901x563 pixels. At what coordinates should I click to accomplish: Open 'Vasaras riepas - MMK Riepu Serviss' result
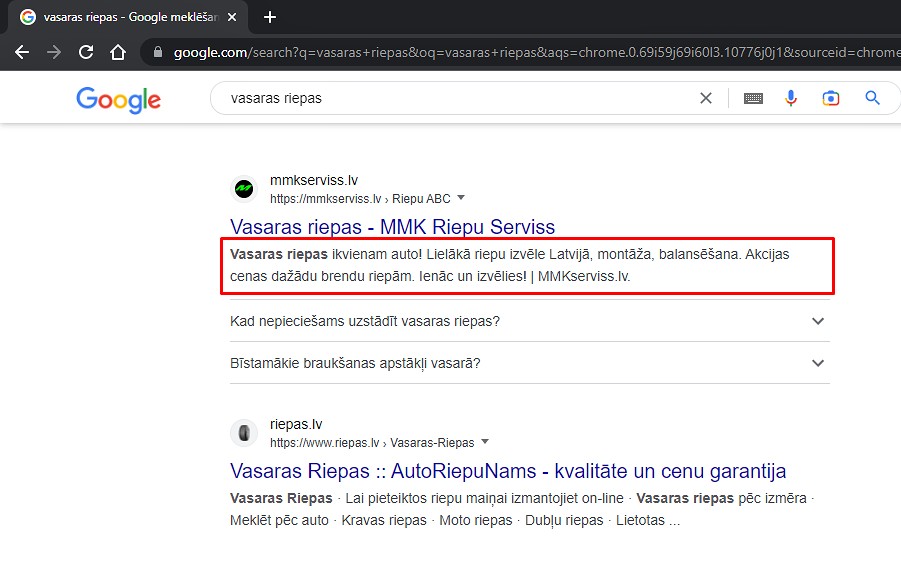pyautogui.click(x=392, y=227)
